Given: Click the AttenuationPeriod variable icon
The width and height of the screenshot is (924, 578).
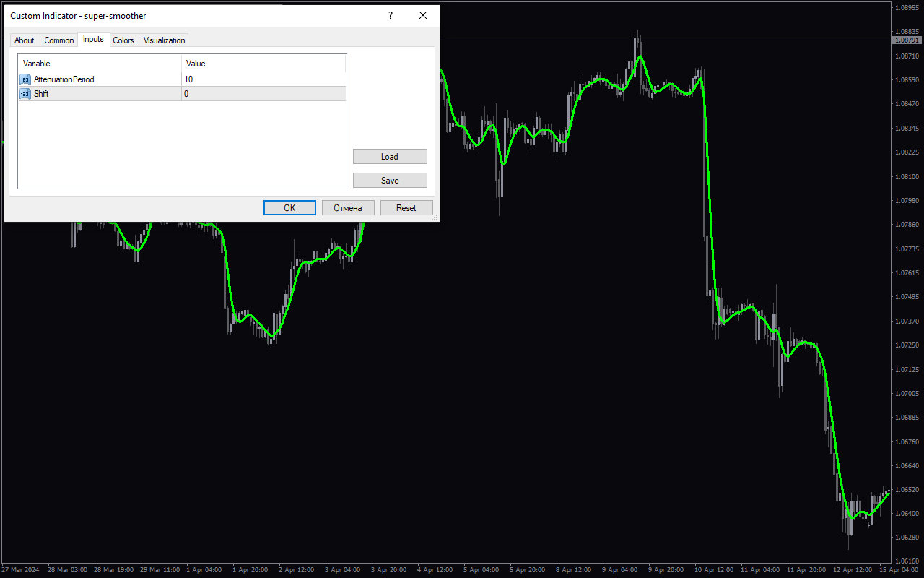Looking at the screenshot, I should 25,79.
